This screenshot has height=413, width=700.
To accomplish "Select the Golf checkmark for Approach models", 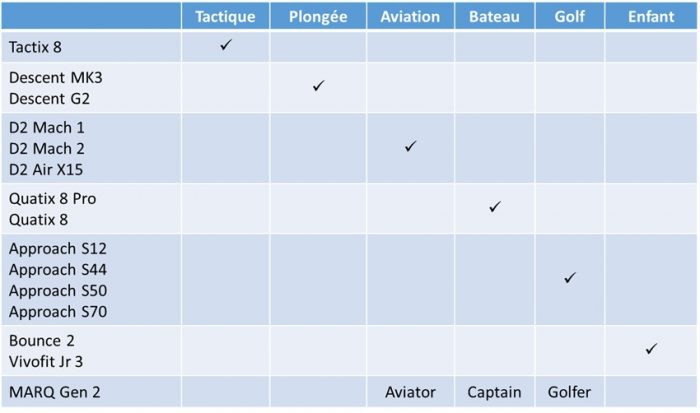I will (x=569, y=278).
